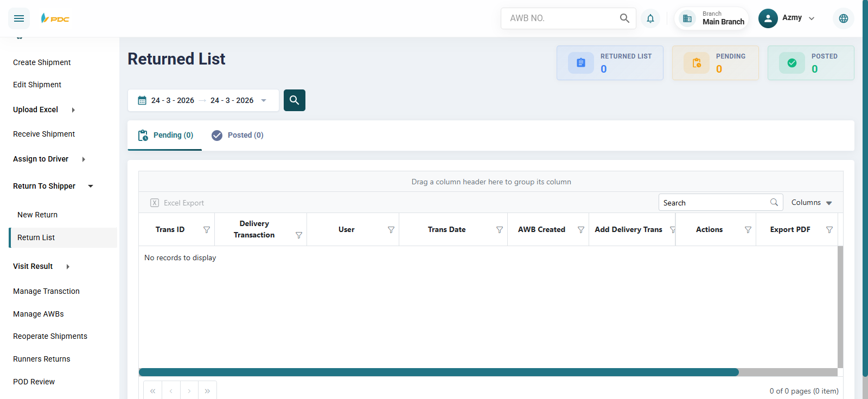This screenshot has height=399, width=868.
Task: Click the globe language icon
Action: pyautogui.click(x=843, y=18)
